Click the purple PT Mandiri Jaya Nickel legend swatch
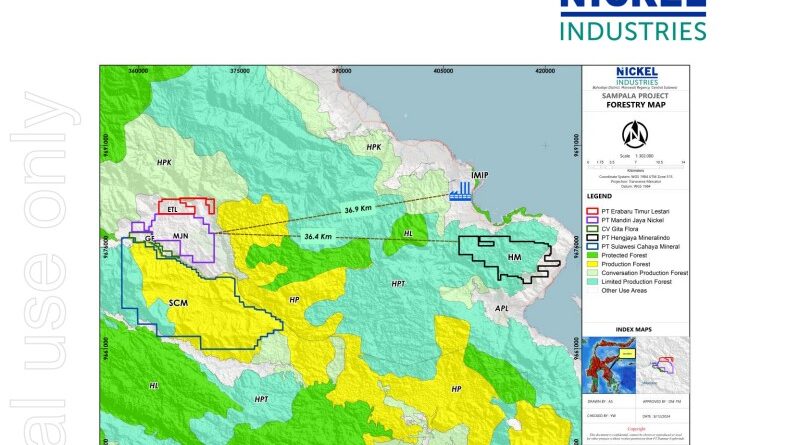The height and width of the screenshot is (445, 791). pos(592,220)
